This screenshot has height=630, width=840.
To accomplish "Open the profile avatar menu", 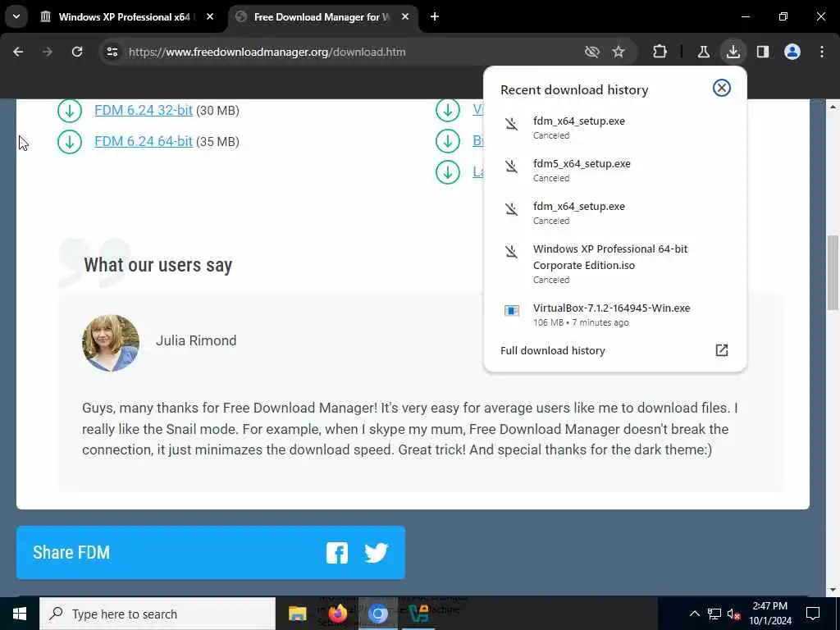I will tap(792, 52).
